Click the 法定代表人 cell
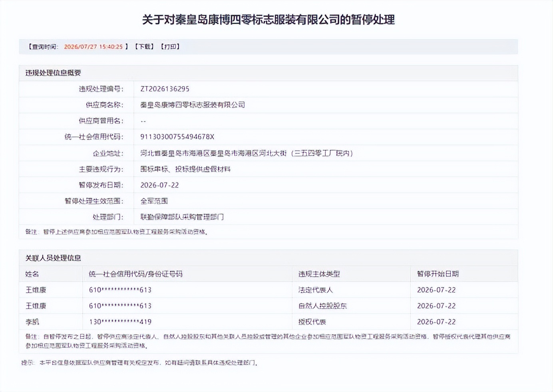This screenshot has height=392, width=553. 316,290
